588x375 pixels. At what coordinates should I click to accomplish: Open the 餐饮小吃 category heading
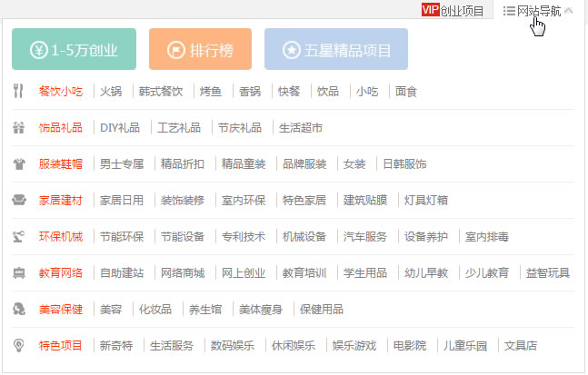click(61, 91)
